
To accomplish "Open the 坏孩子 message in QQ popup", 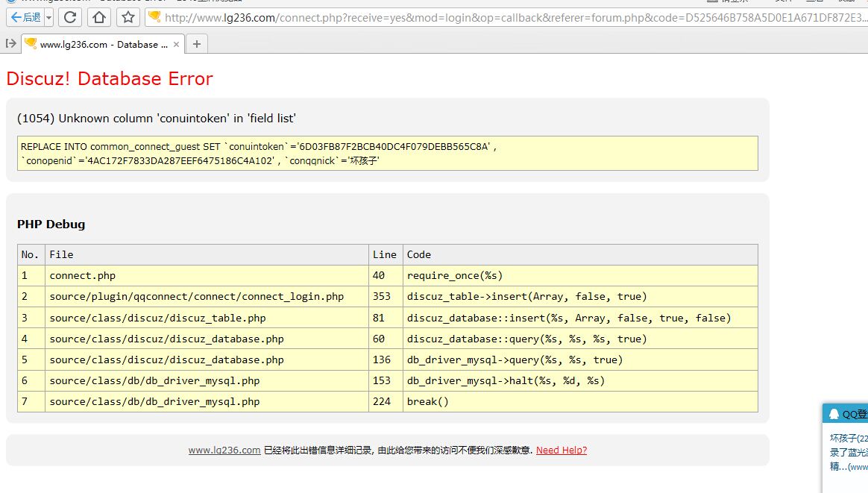I will click(x=849, y=438).
